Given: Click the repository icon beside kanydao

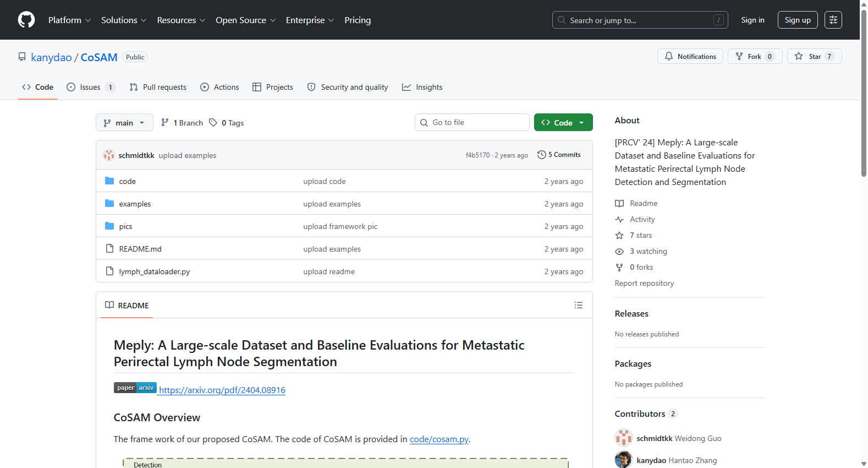Looking at the screenshot, I should (22, 57).
